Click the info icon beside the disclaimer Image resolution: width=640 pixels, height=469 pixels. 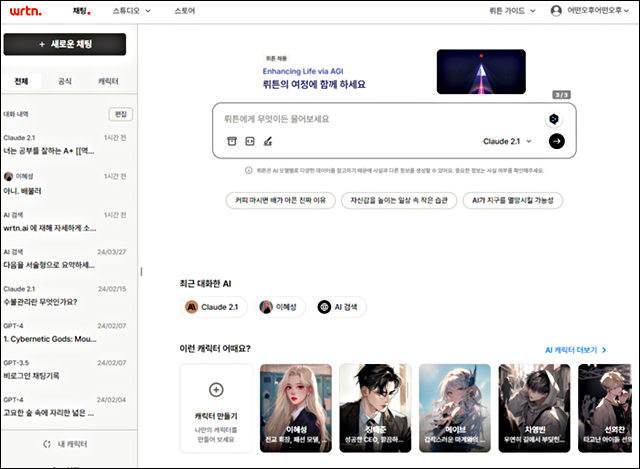pyautogui.click(x=249, y=170)
